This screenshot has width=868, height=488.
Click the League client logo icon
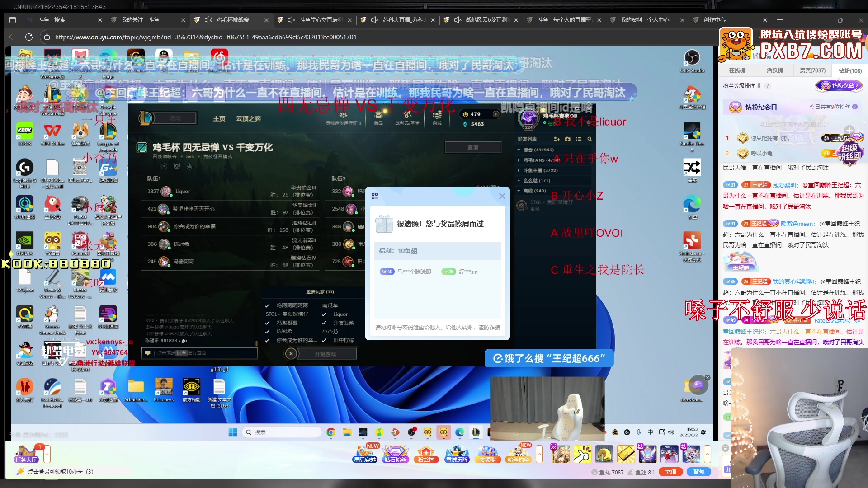coord(146,118)
